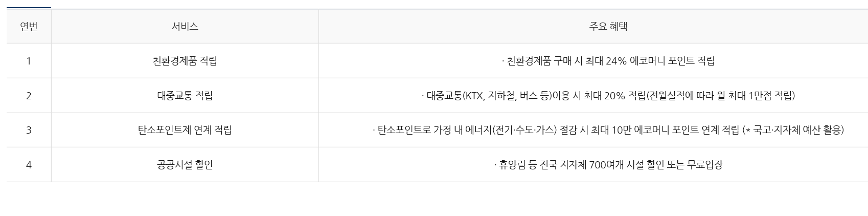Screen dimensions: 868x216
Task: Click the 연번 column header
Action: [29, 27]
